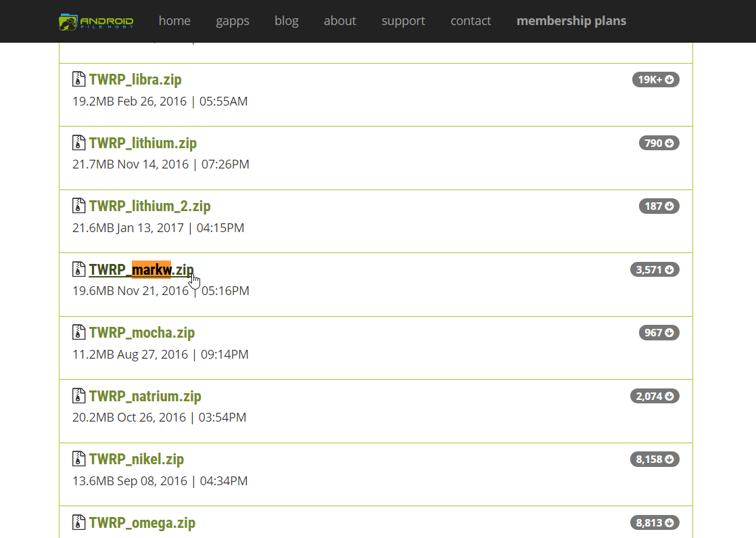Click the 19K+ download badge
This screenshot has width=756, height=538.
tap(656, 80)
